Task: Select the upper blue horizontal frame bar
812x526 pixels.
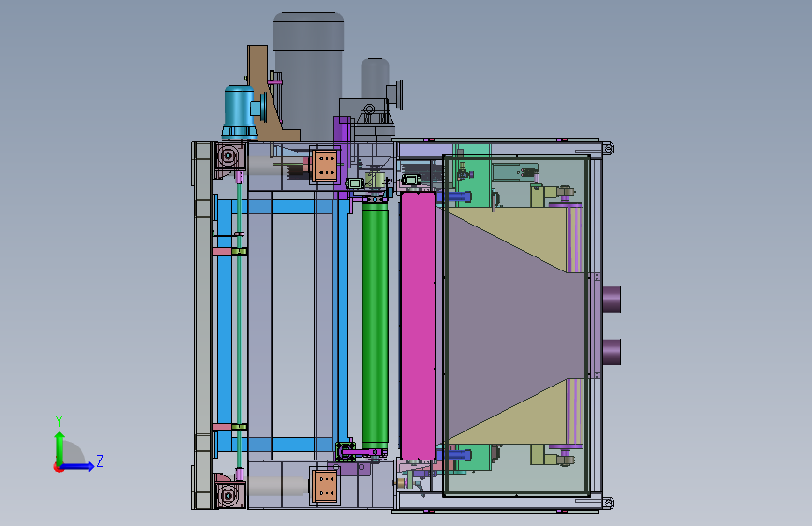Action: tap(282, 207)
